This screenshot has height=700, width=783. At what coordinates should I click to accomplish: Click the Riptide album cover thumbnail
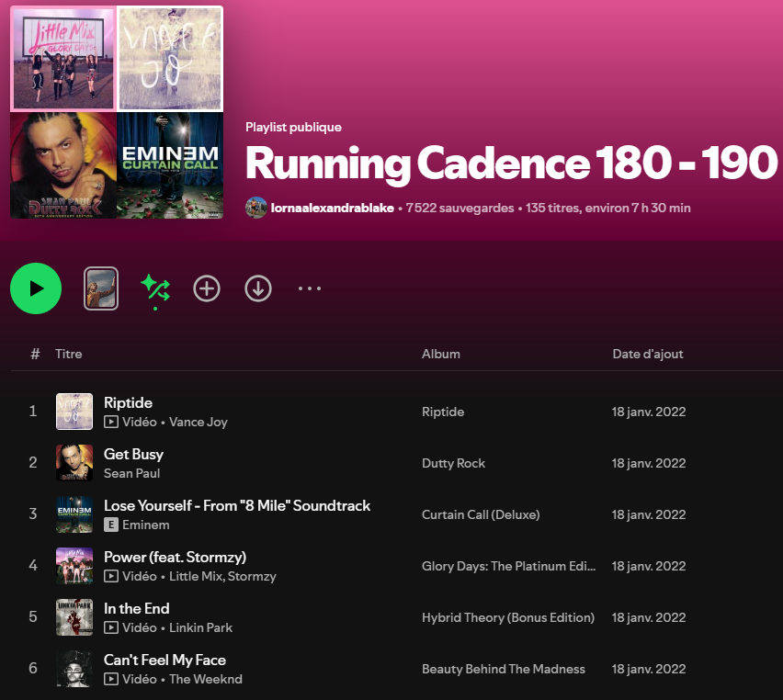tap(74, 412)
